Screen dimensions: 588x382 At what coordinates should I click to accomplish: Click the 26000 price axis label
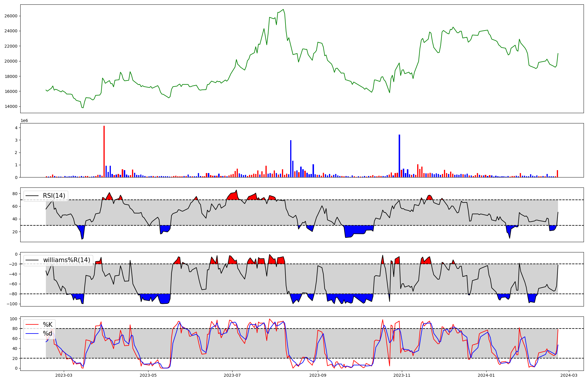coord(11,16)
